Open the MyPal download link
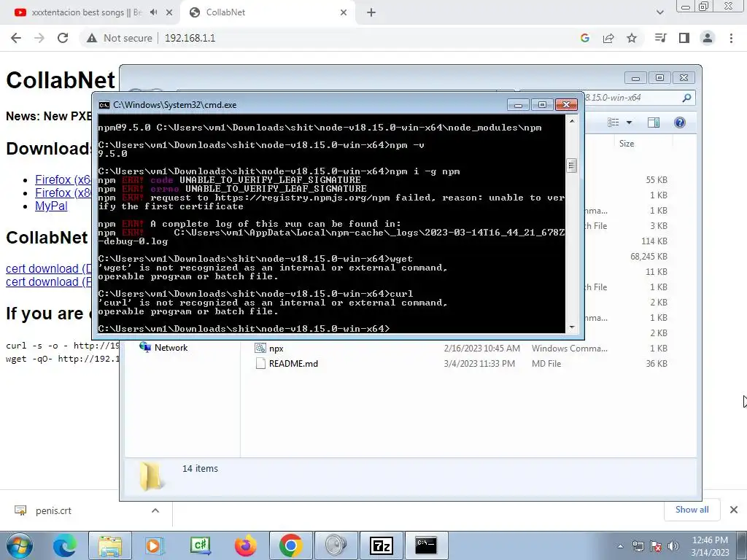747x560 pixels. pyautogui.click(x=52, y=206)
